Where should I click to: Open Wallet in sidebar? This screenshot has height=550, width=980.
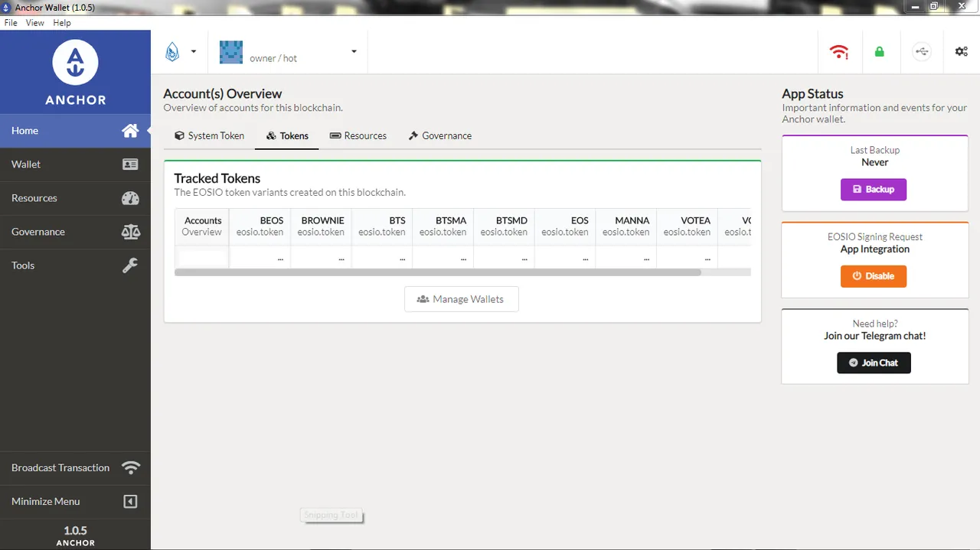(75, 164)
